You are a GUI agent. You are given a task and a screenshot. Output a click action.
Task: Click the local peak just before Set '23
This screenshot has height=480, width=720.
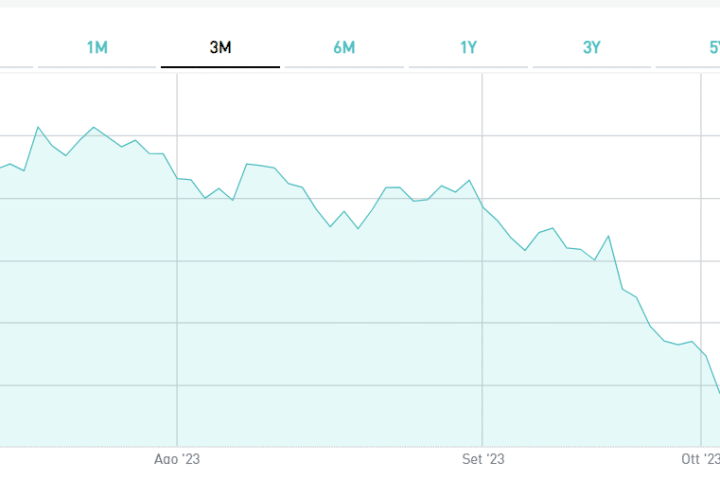[x=469, y=180]
